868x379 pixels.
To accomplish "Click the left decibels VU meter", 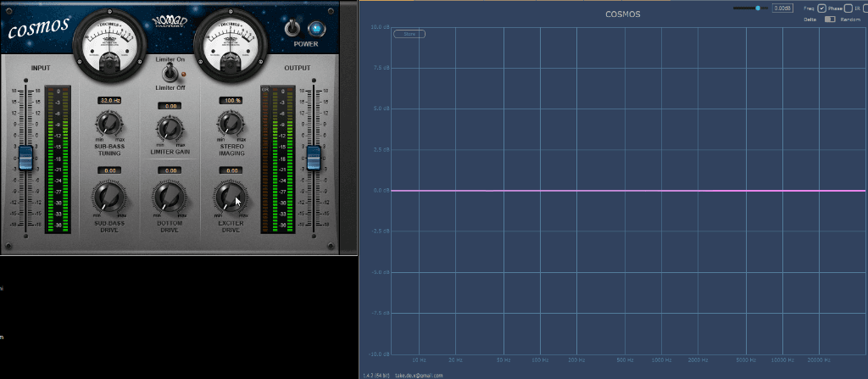I will [x=109, y=46].
